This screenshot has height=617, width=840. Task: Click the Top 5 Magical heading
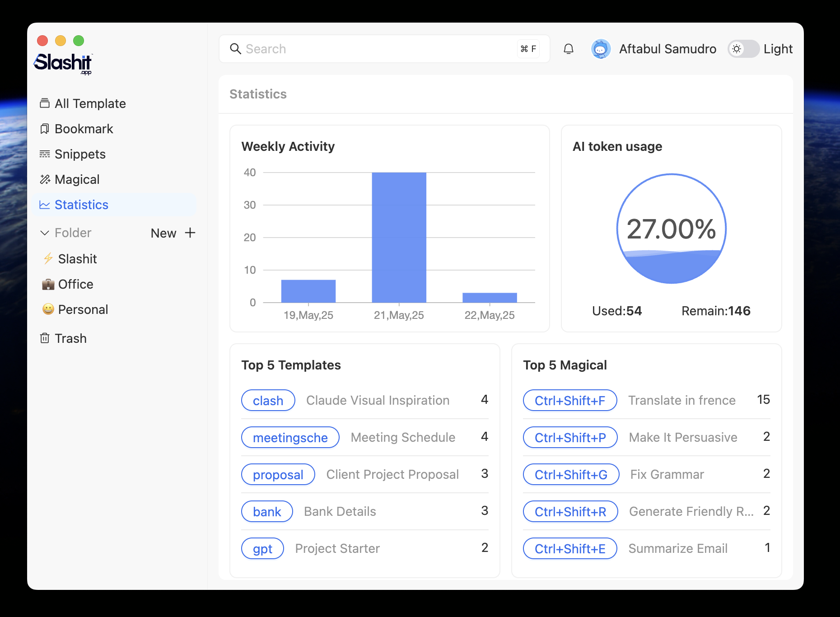(565, 365)
